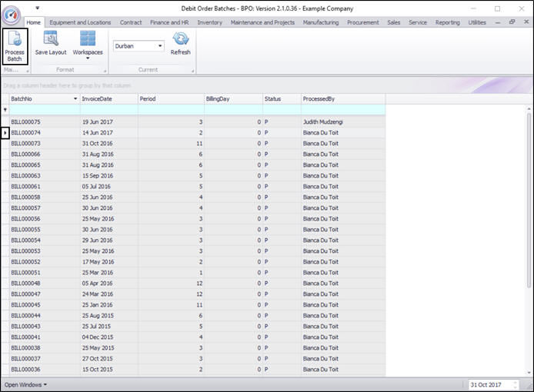This screenshot has height=392, width=534.
Task: Sort by the InvoiceDate column header
Action: click(108, 99)
